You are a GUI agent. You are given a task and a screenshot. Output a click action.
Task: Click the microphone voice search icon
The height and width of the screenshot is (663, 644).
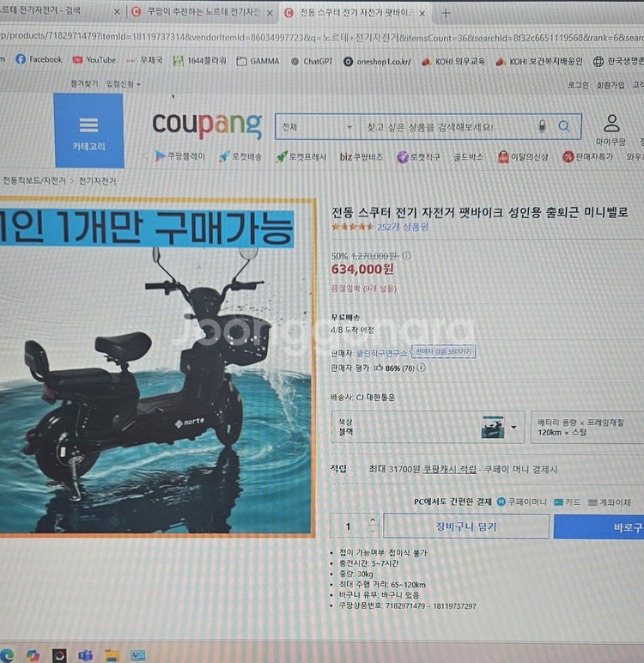[x=542, y=126]
